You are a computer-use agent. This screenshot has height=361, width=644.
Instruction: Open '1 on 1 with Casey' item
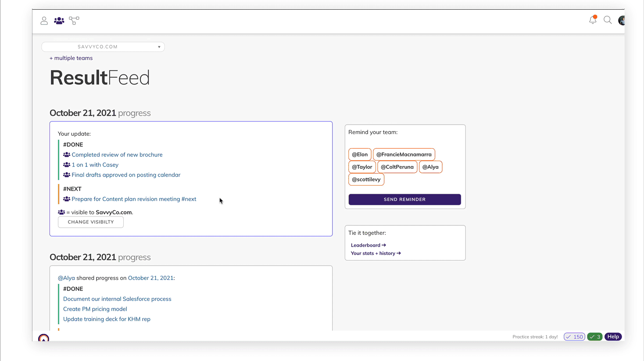pyautogui.click(x=95, y=165)
